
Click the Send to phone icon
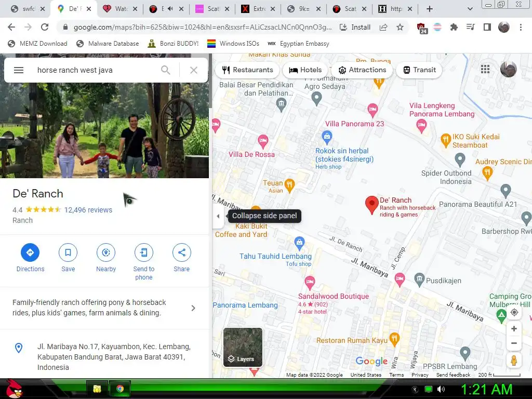144,252
